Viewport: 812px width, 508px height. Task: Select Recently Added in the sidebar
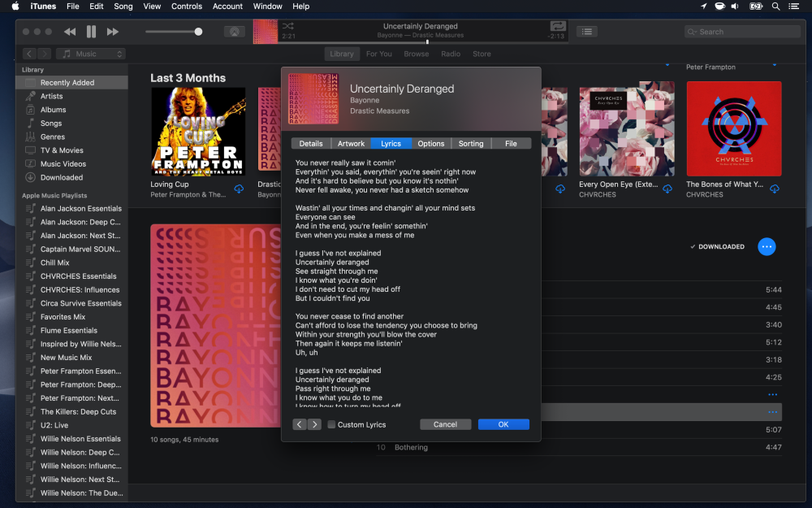coord(72,82)
